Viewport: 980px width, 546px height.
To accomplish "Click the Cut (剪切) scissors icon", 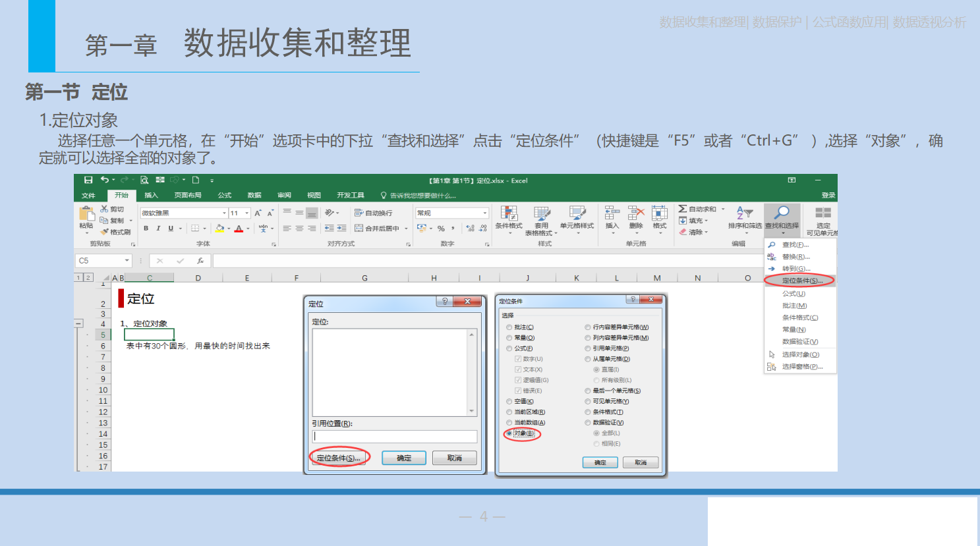I will [x=104, y=209].
